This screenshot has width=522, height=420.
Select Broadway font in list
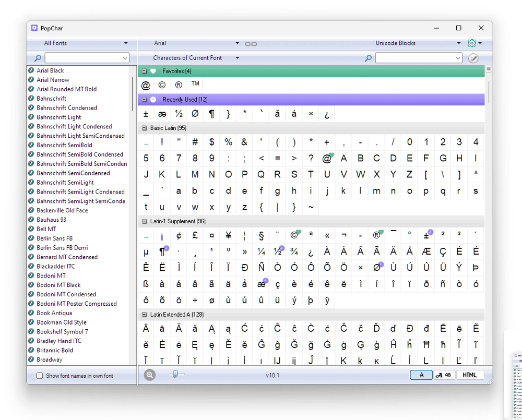pos(49,359)
